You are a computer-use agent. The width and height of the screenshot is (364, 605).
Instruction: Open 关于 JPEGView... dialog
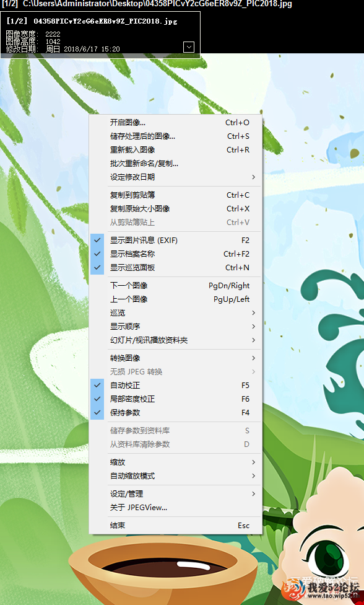[x=176, y=508]
